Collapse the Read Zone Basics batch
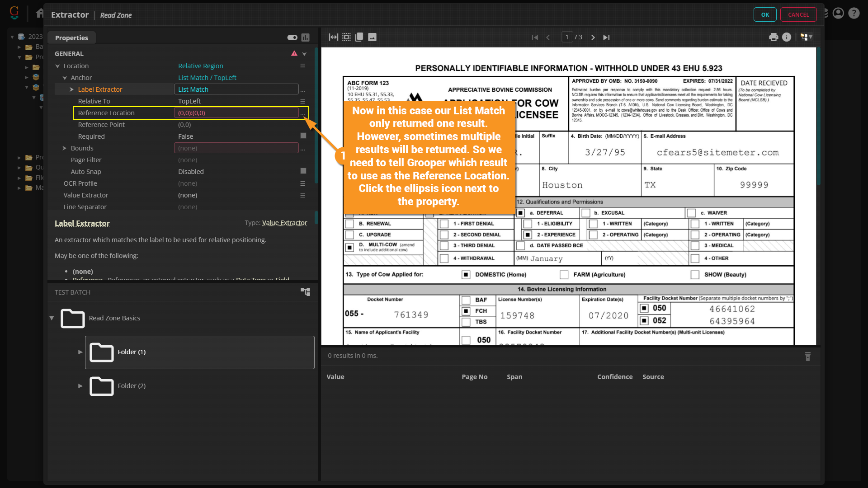Image resolution: width=868 pixels, height=488 pixels. tap(52, 318)
